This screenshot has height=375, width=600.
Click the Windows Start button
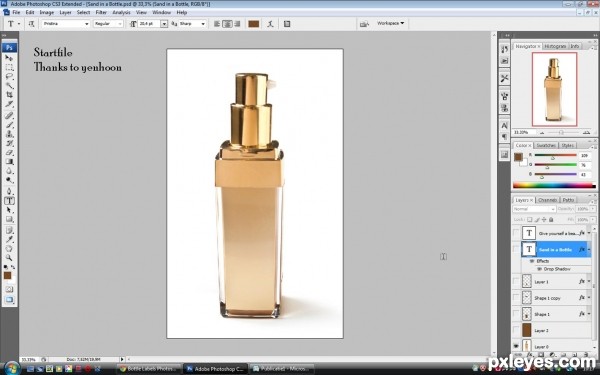click(12, 368)
